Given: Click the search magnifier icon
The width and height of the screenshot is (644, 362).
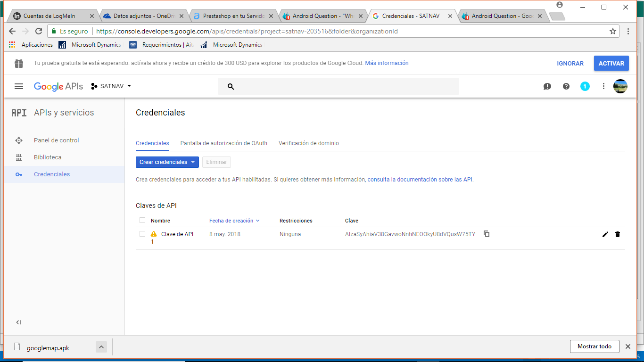Looking at the screenshot, I should pyautogui.click(x=231, y=87).
